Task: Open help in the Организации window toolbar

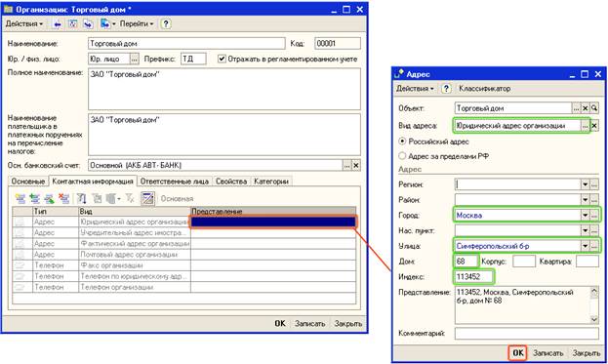Action: [x=166, y=24]
